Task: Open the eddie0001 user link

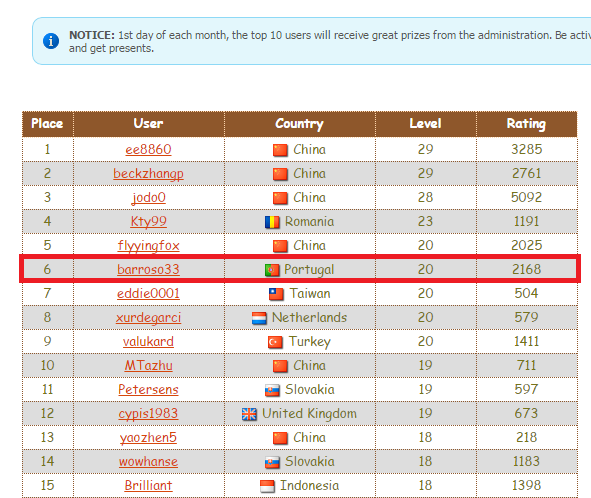Action: click(x=149, y=294)
